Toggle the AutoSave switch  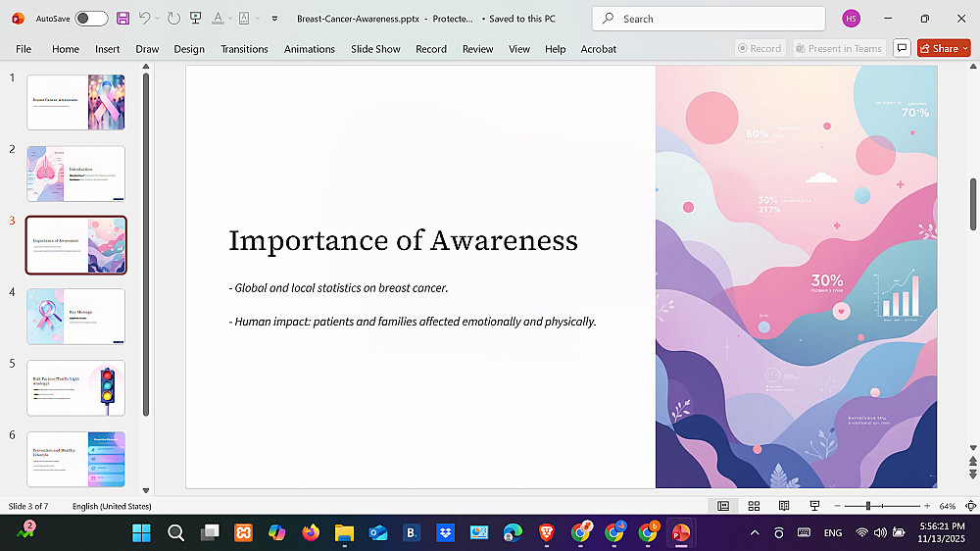pos(91,19)
